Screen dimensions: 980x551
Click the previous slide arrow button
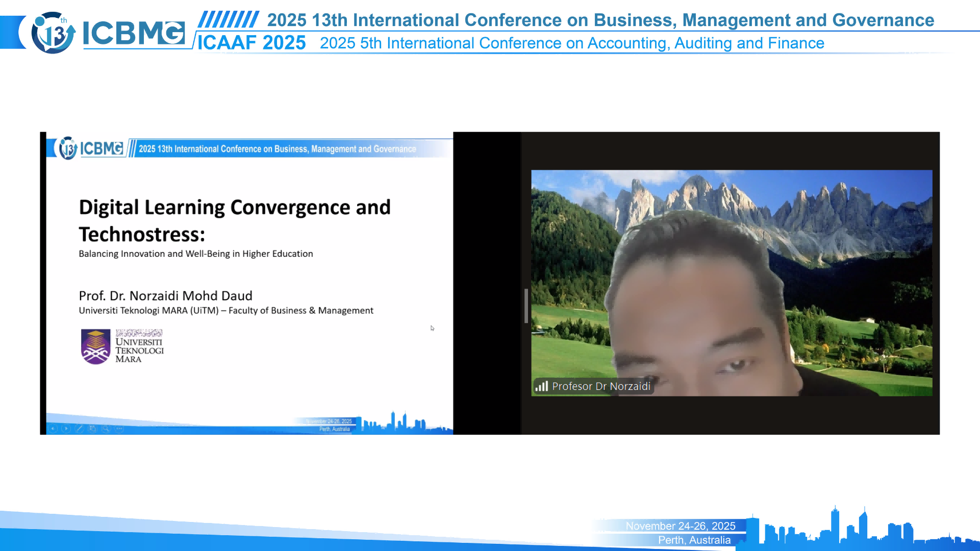click(x=53, y=429)
